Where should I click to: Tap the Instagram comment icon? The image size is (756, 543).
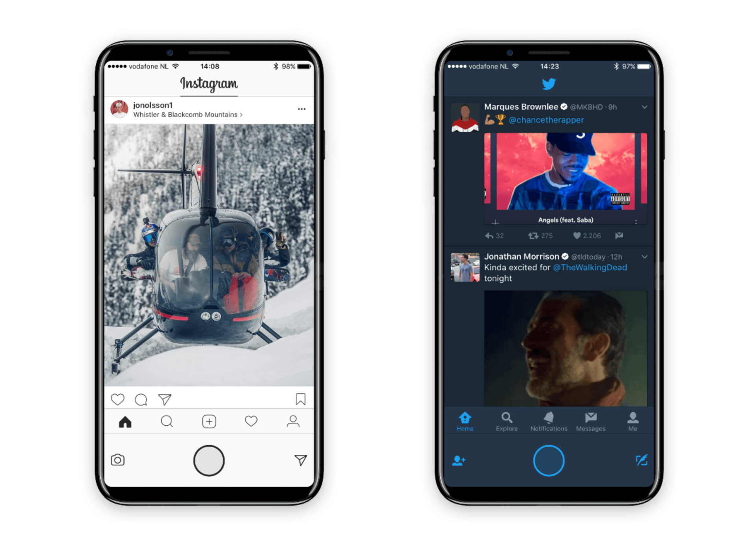pos(143,400)
